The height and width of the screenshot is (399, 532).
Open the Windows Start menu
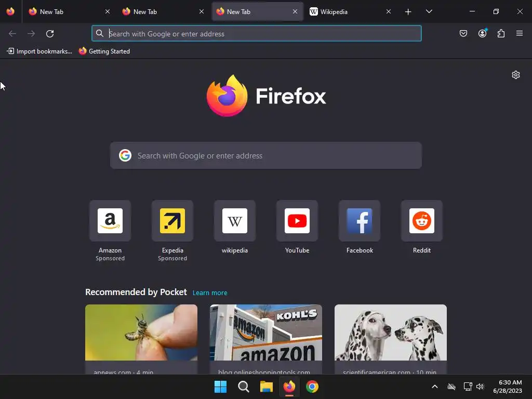click(x=220, y=387)
